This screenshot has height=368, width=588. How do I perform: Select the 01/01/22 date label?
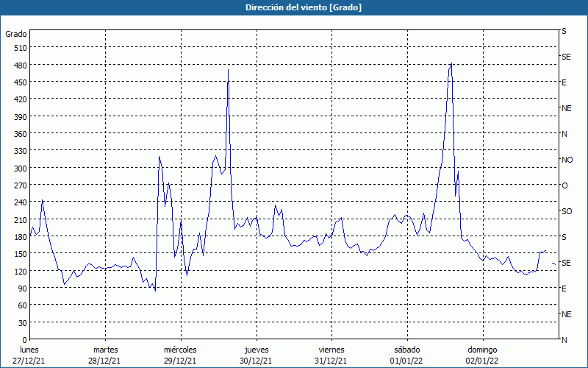406,361
